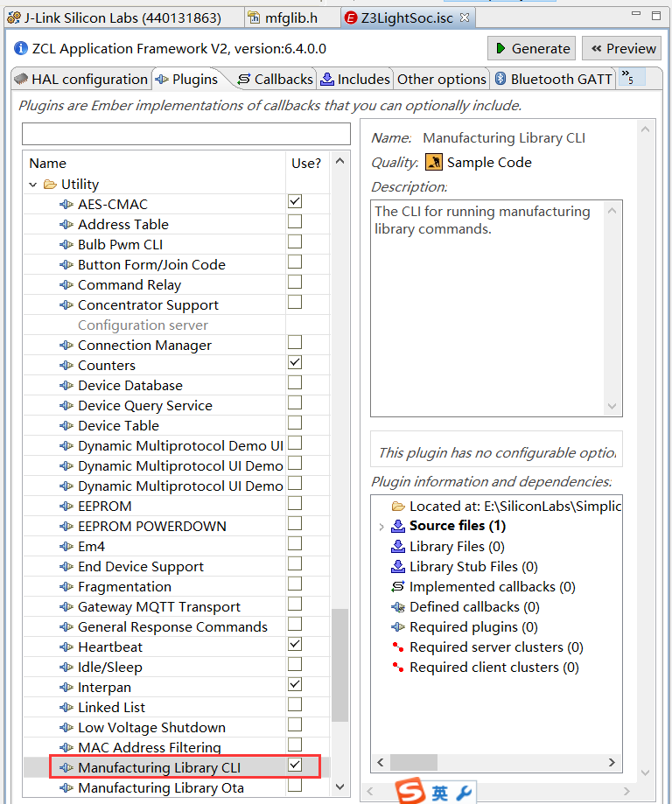This screenshot has height=804, width=672.
Task: Select the Gateway MQTT Transport row
Action: (176, 606)
